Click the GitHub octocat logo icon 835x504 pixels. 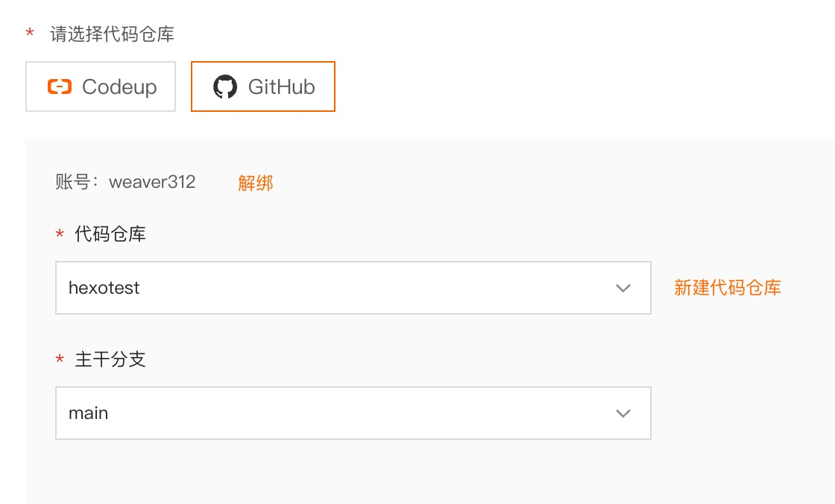[225, 86]
